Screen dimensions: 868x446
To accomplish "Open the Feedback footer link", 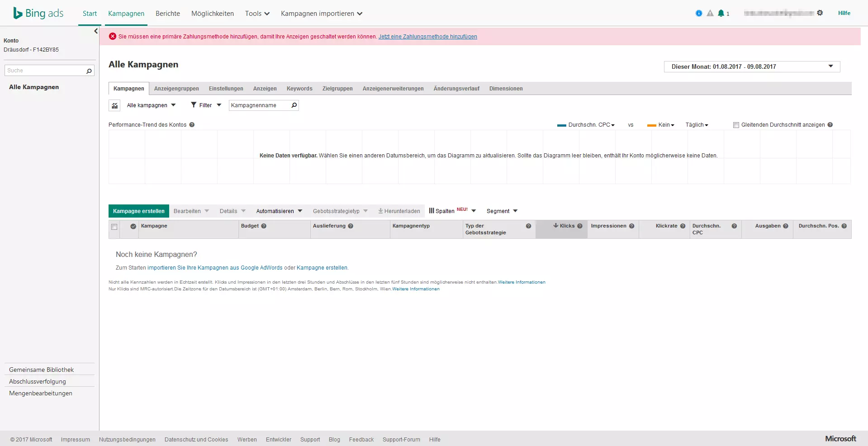I will click(361, 440).
